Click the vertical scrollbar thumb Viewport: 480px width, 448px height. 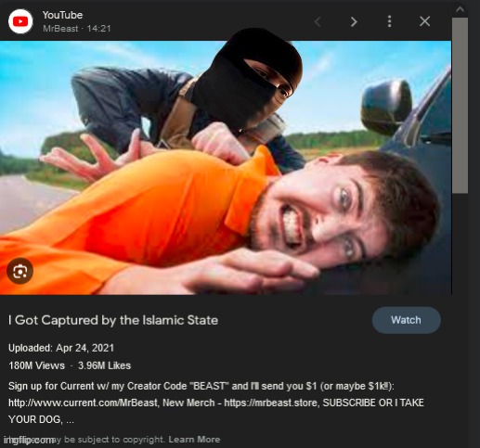(x=460, y=106)
